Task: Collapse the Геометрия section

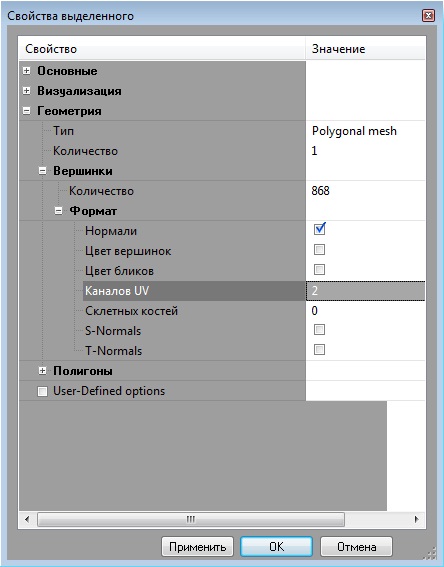Action: click(x=26, y=111)
